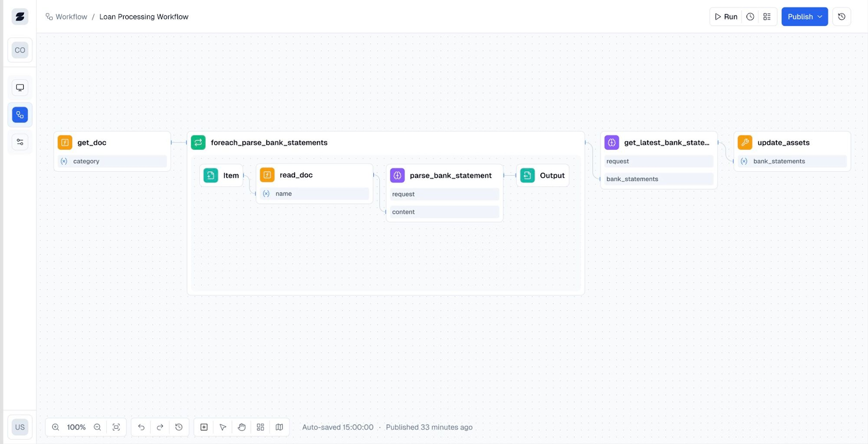
Task: Select the content field in parse_bank_statement
Action: pos(444,212)
